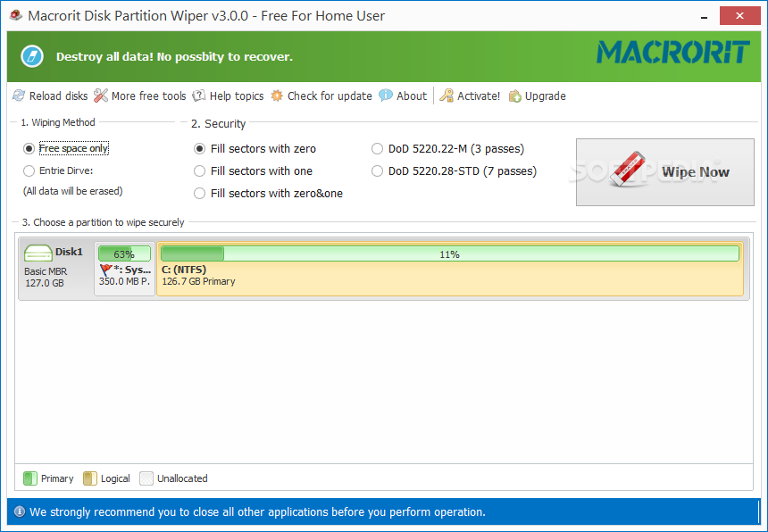
Task: Click the Destroy all data banner text
Action: pyautogui.click(x=174, y=56)
